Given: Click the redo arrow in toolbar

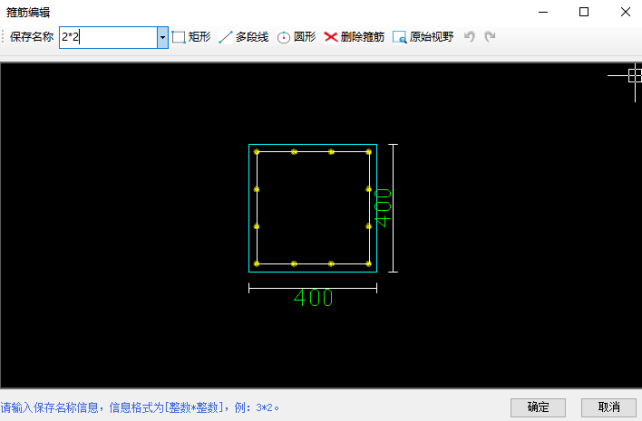Looking at the screenshot, I should tap(489, 37).
